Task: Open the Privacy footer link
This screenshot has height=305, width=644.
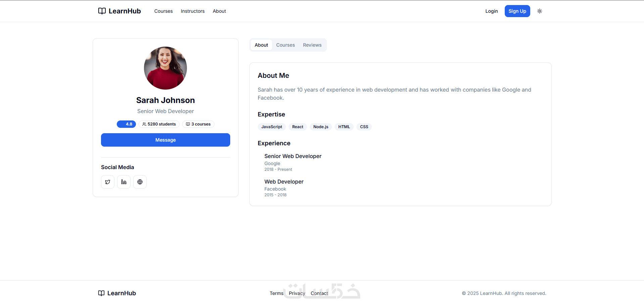Action: (x=297, y=293)
